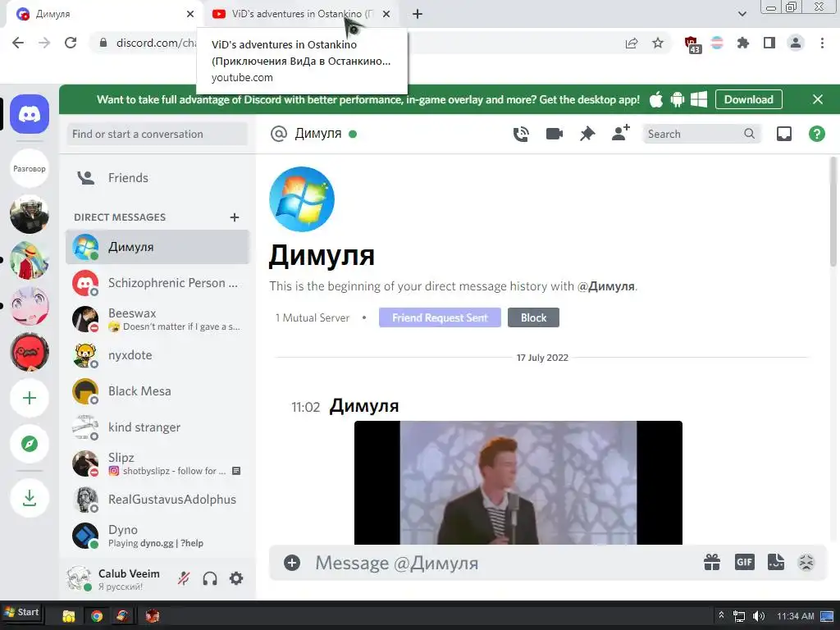The width and height of the screenshot is (840, 630).
Task: Open the inbox icon
Action: tap(783, 134)
